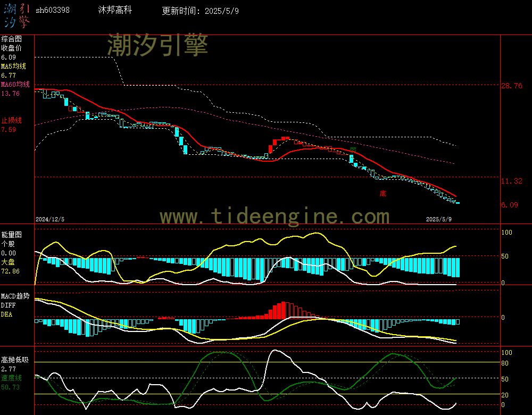Image resolution: width=532 pixels, height=415 pixels.
Task: Select stock code sh603398
Action: tap(53, 10)
